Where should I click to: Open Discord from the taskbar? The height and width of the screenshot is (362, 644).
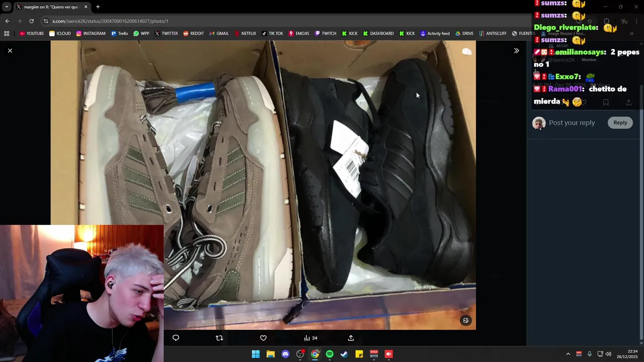[x=285, y=354]
